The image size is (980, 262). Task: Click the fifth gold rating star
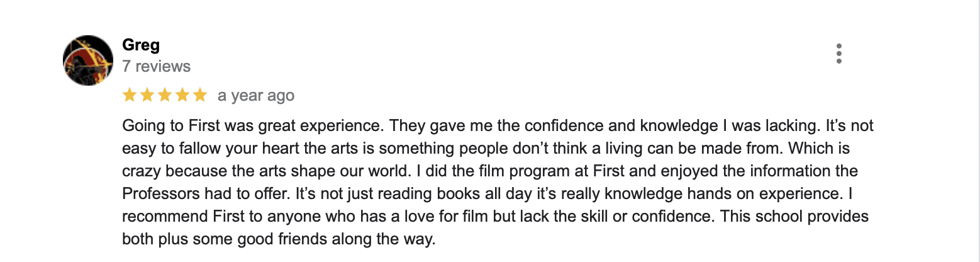click(x=200, y=95)
